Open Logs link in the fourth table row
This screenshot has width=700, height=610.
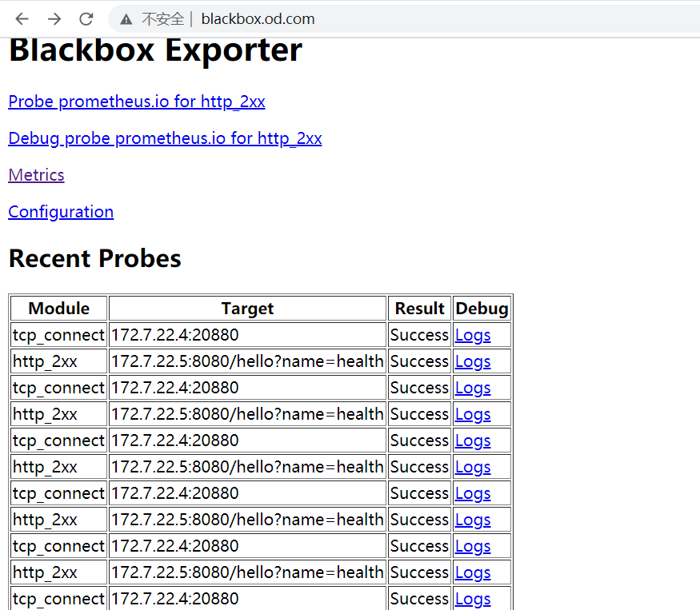tap(473, 415)
